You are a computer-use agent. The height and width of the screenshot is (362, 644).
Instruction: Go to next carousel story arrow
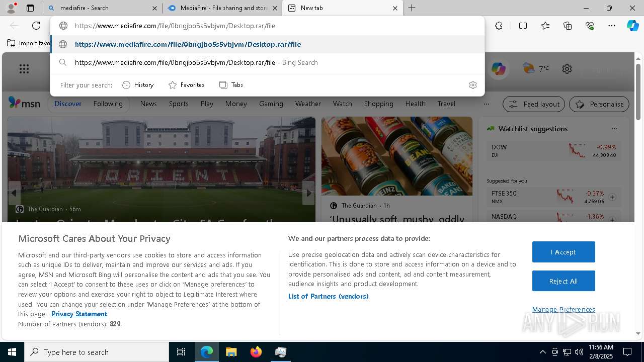tap(308, 193)
